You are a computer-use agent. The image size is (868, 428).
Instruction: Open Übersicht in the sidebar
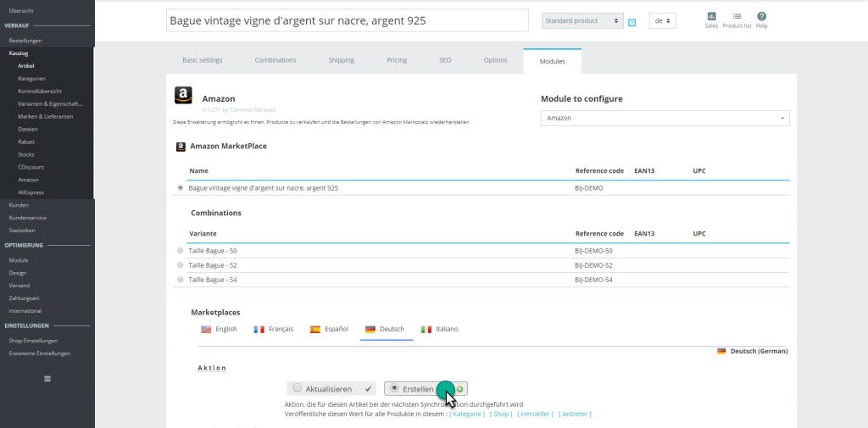[20, 10]
